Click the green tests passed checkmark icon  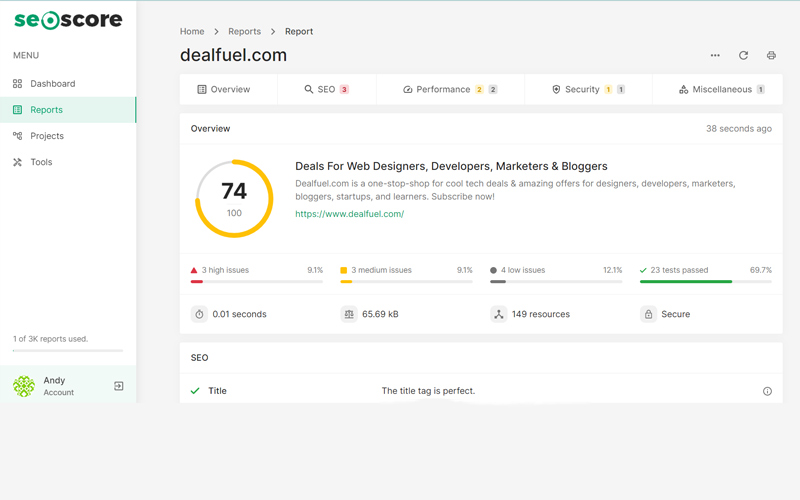643,270
